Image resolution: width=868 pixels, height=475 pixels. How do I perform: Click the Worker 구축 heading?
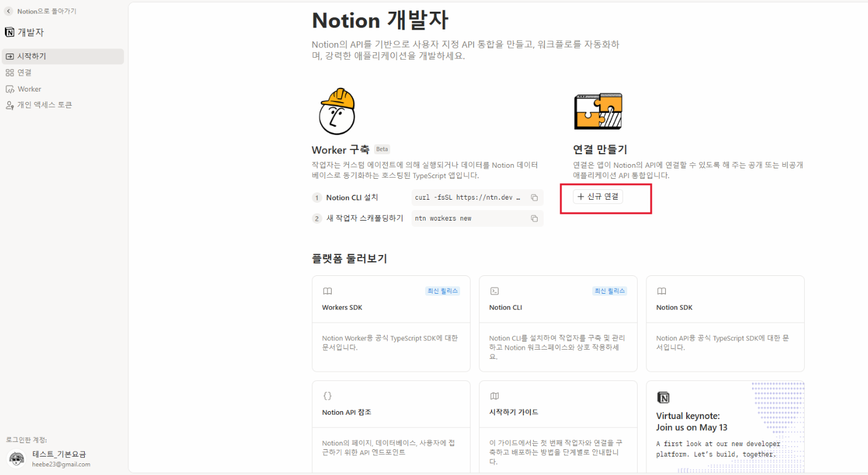point(341,150)
